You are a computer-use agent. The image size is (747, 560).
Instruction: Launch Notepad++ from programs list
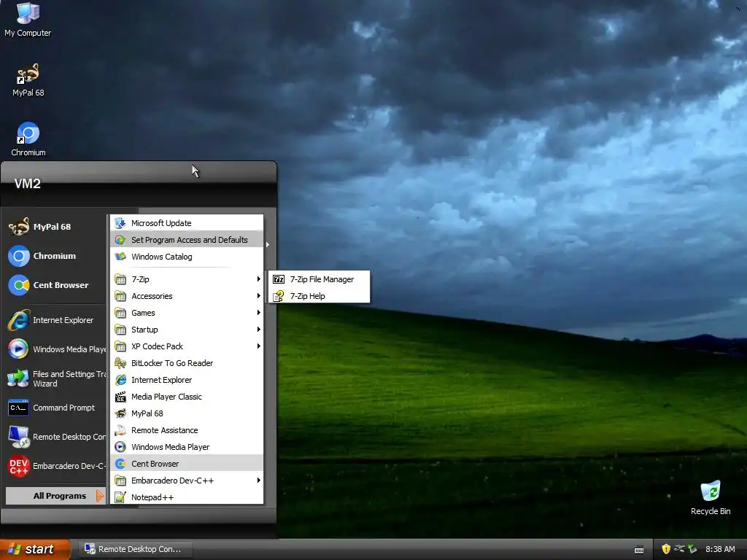point(187,497)
